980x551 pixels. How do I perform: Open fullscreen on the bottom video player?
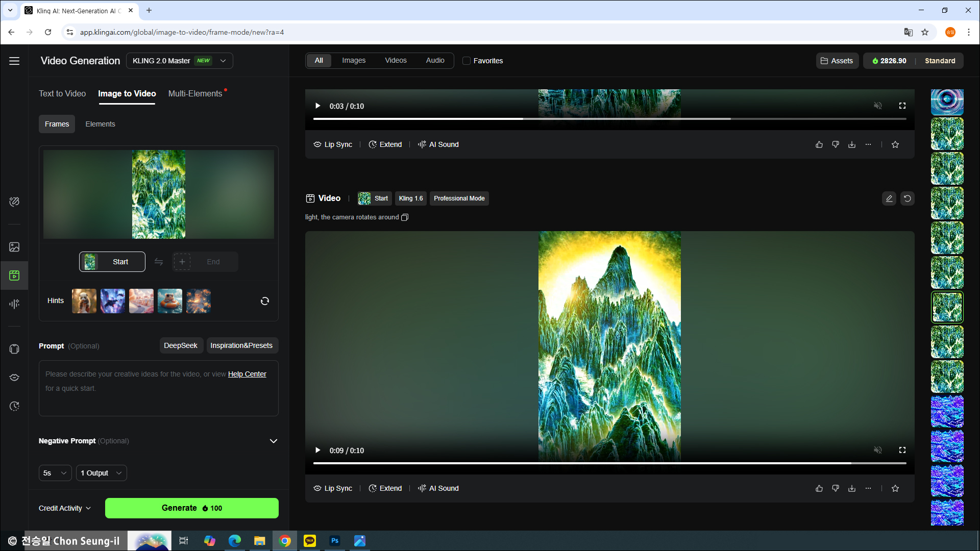tap(902, 450)
